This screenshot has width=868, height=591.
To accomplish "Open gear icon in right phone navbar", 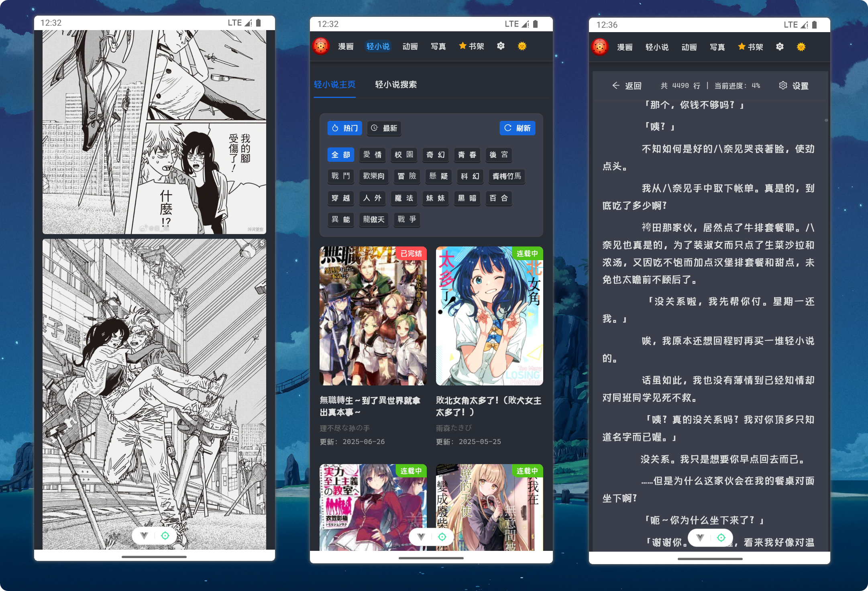I will click(780, 47).
